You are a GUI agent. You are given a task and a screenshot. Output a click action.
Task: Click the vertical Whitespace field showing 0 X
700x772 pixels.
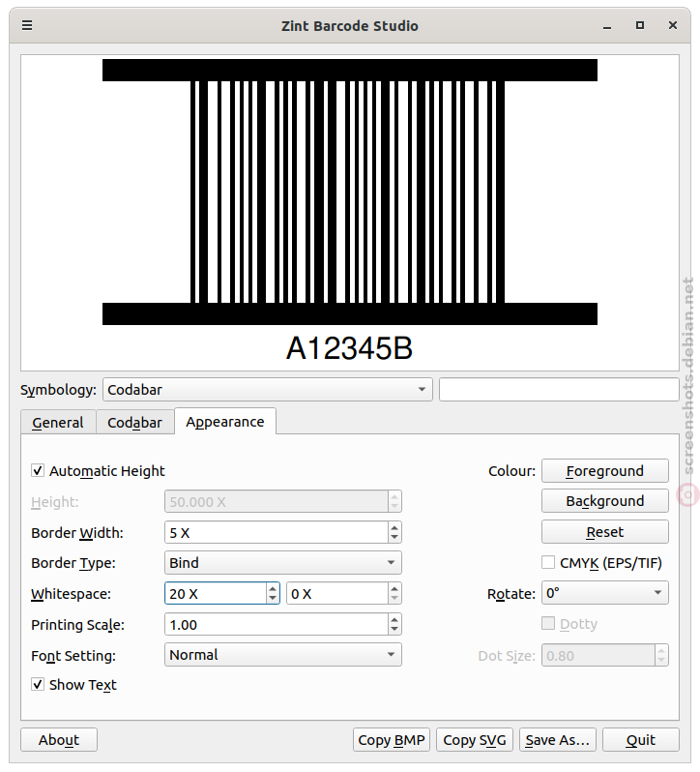click(x=337, y=593)
